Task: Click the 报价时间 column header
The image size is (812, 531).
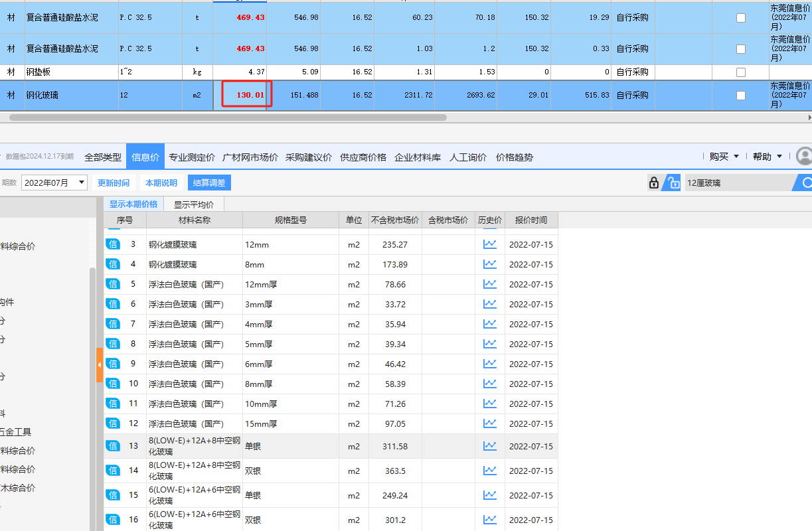Action: tap(531, 220)
